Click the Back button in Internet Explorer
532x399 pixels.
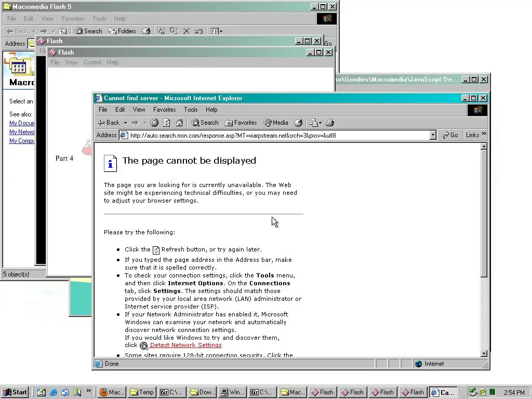pyautogui.click(x=109, y=123)
